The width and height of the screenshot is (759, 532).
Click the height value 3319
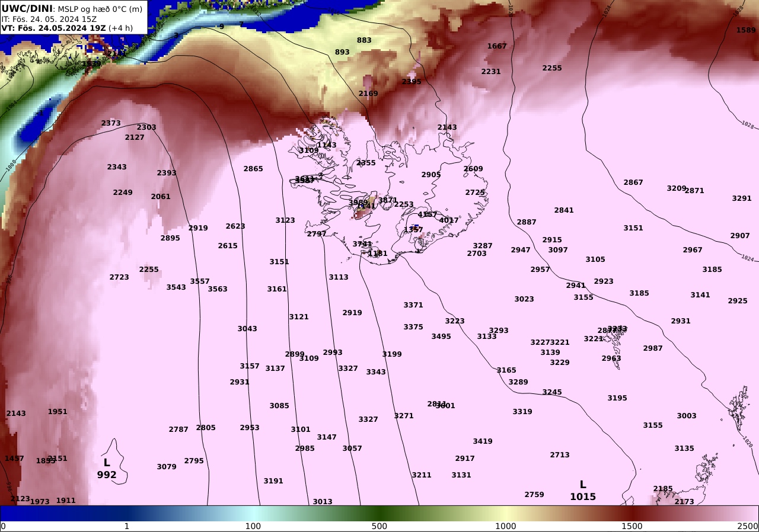522,412
